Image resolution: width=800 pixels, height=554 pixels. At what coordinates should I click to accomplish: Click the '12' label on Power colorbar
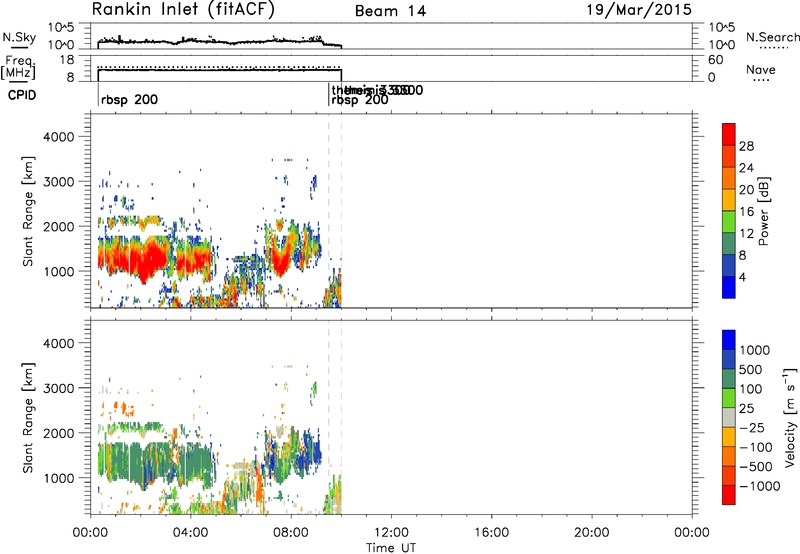point(746,234)
